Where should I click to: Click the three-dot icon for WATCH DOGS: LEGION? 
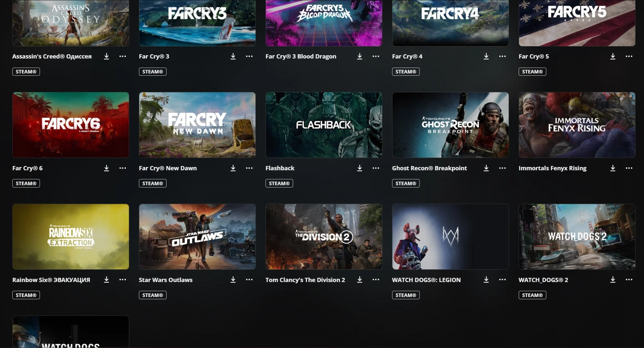502,279
